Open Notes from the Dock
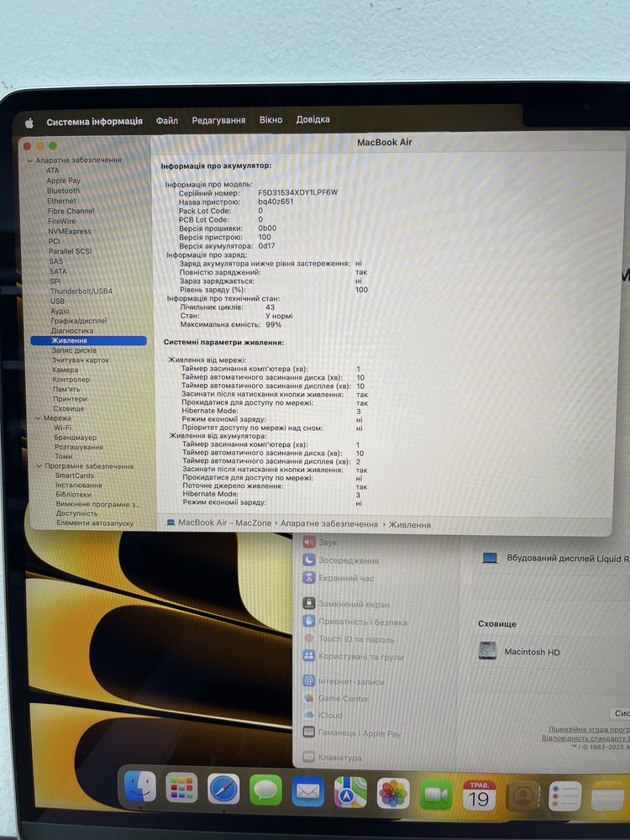Image resolution: width=630 pixels, height=840 pixels. coord(607,796)
